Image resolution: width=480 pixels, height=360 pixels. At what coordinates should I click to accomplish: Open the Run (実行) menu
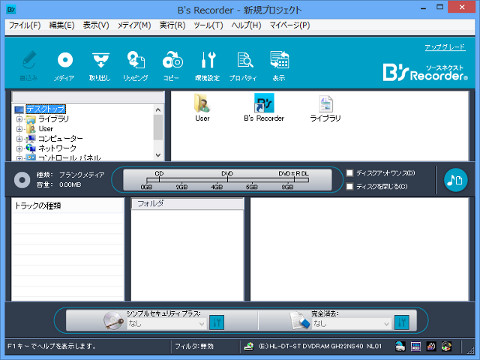click(x=172, y=25)
